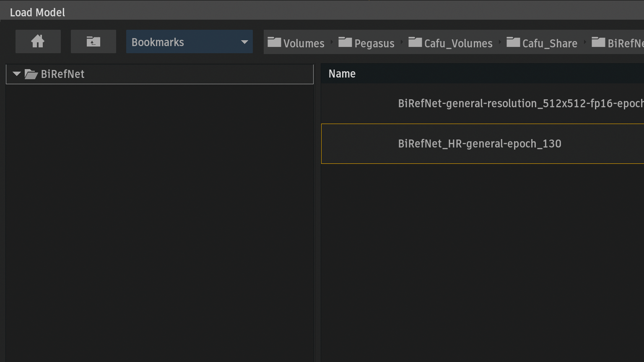Click the breadcrumb arrow after Volumes

coord(332,42)
